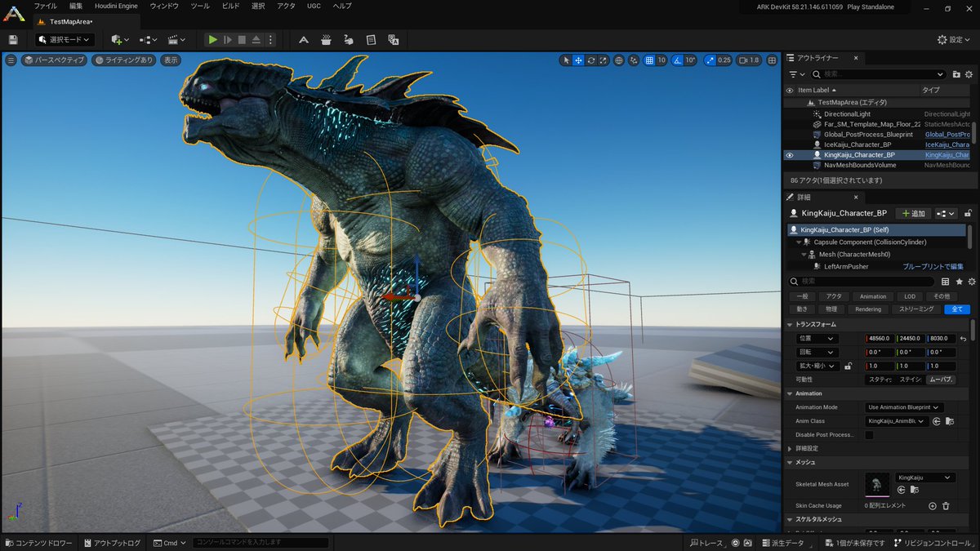Open the Houdini Engine menu
Viewport: 980px width, 551px height.
click(117, 6)
